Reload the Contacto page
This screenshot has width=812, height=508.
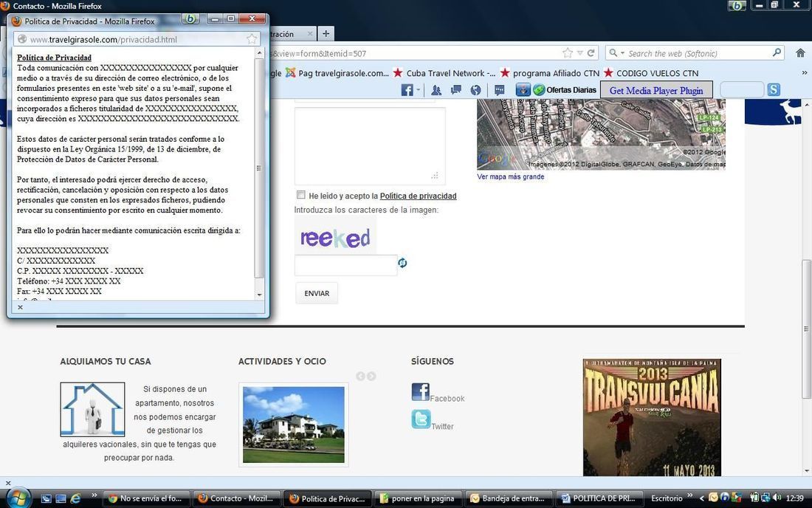click(591, 53)
